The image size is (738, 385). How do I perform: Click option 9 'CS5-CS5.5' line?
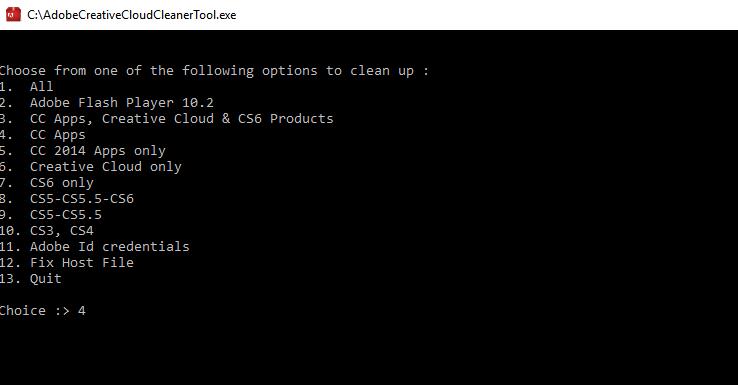[51, 215]
